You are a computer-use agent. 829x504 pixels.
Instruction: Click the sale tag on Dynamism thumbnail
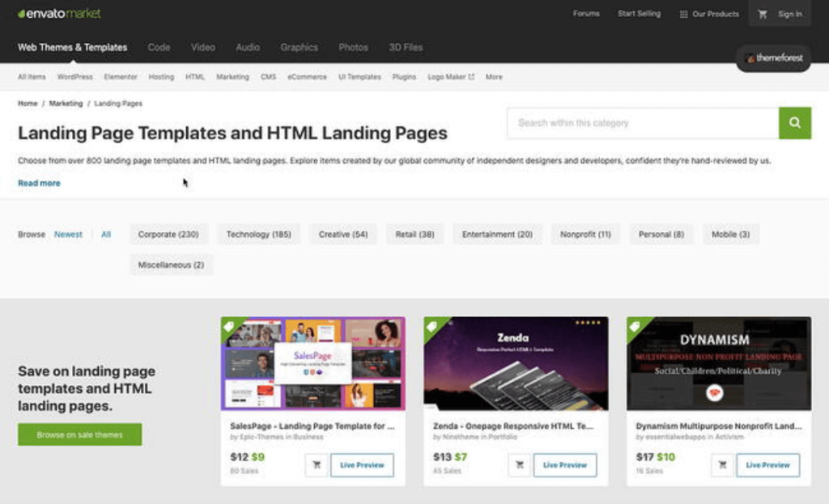coord(635,326)
